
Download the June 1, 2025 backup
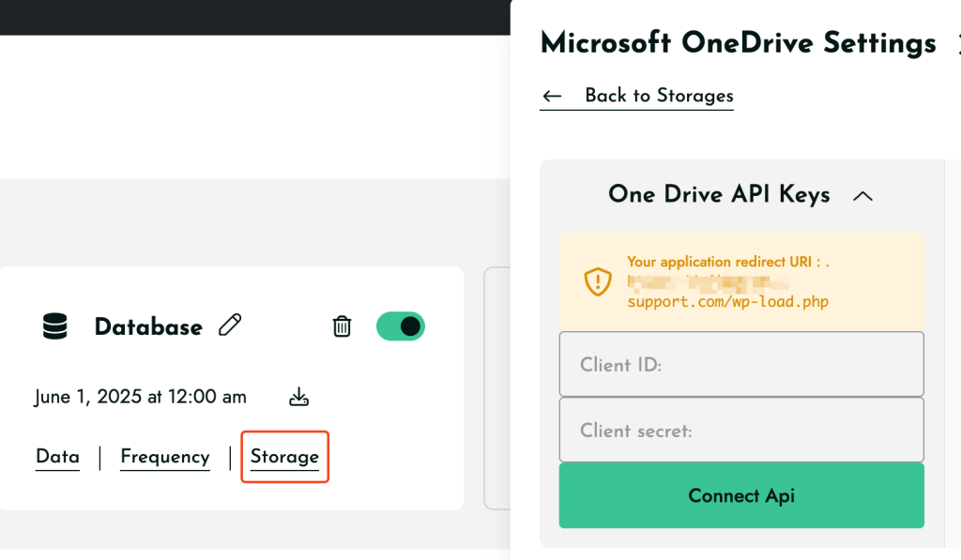298,397
